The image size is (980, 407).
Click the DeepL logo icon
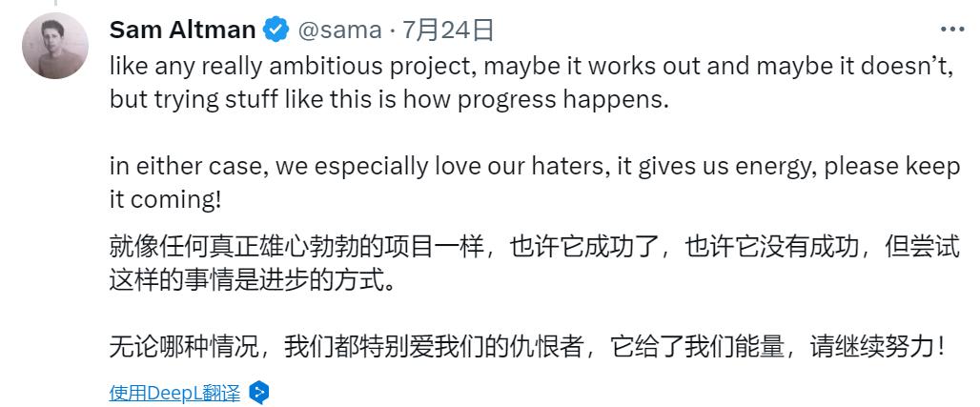tap(259, 392)
